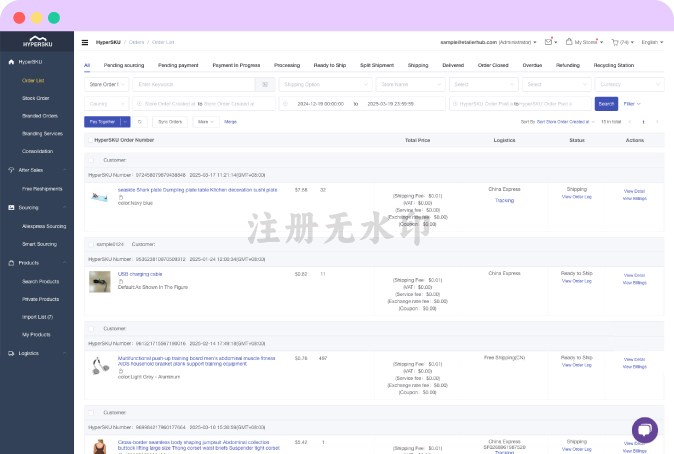Click the copy icon under Shark plate product
This screenshot has height=454, width=674.
(x=121, y=197)
